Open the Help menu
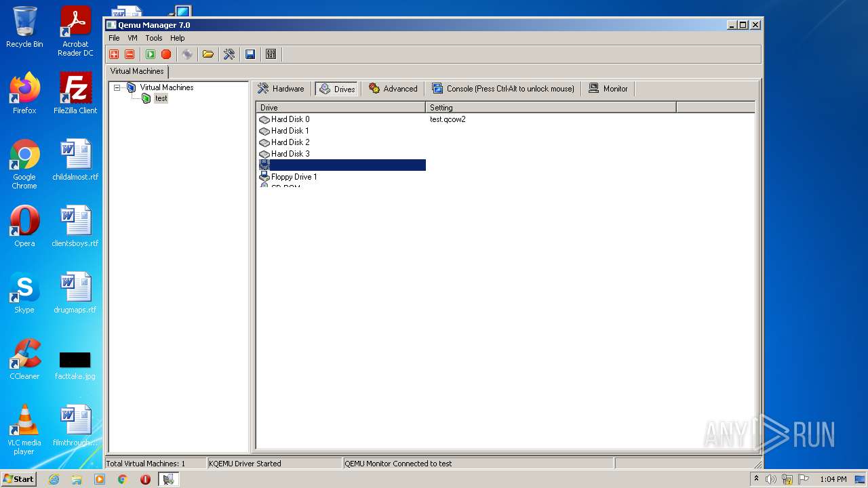The width and height of the screenshot is (868, 488). [177, 38]
